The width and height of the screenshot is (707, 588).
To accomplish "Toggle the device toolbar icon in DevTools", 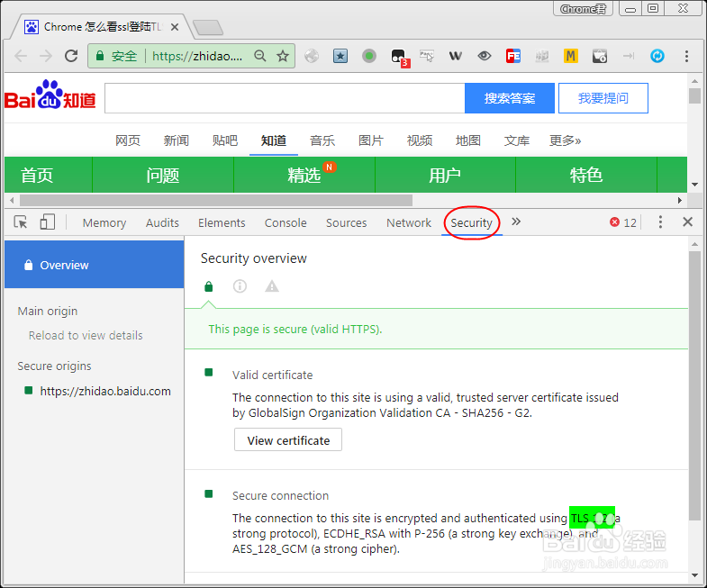I will 48,222.
